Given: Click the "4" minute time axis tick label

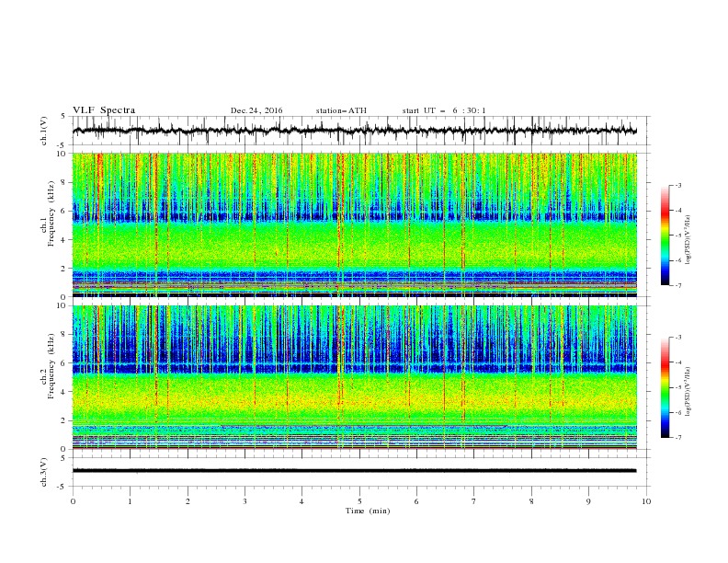Looking at the screenshot, I should pyautogui.click(x=301, y=501).
